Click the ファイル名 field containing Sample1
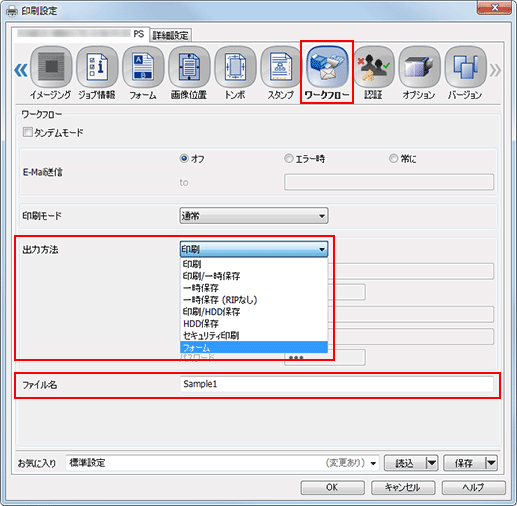The width and height of the screenshot is (517, 506). coord(337,384)
